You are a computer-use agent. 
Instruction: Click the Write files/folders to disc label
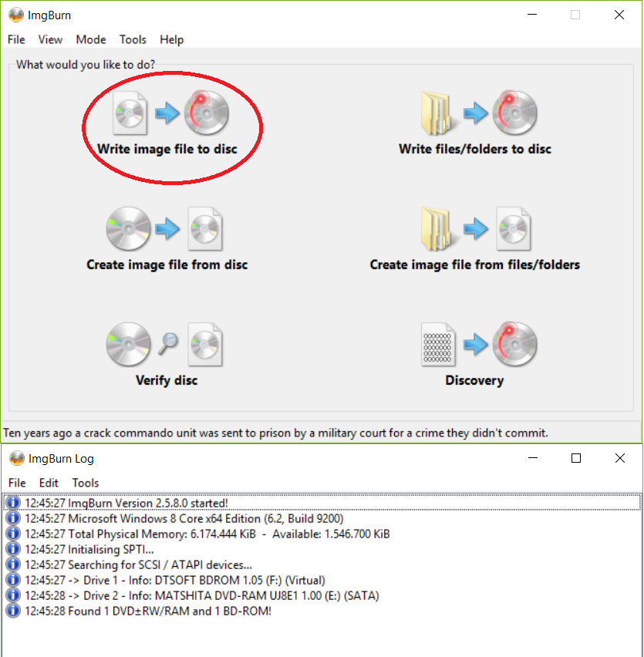click(x=475, y=149)
